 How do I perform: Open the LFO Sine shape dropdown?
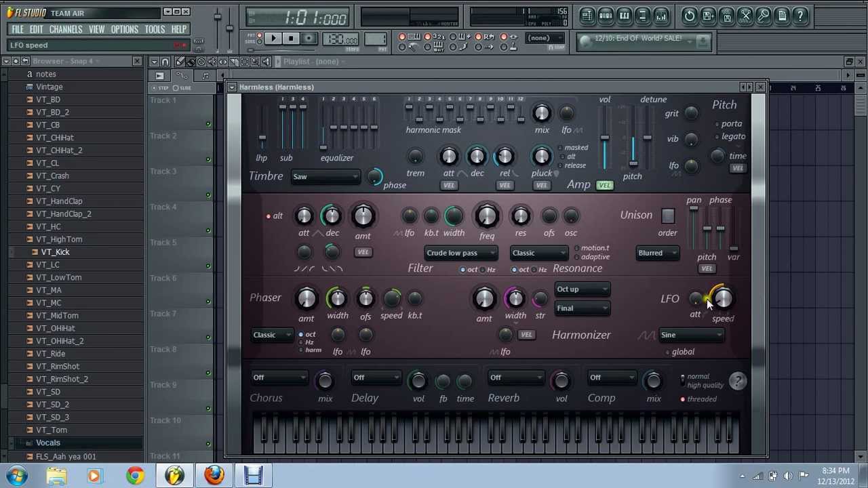coord(691,335)
